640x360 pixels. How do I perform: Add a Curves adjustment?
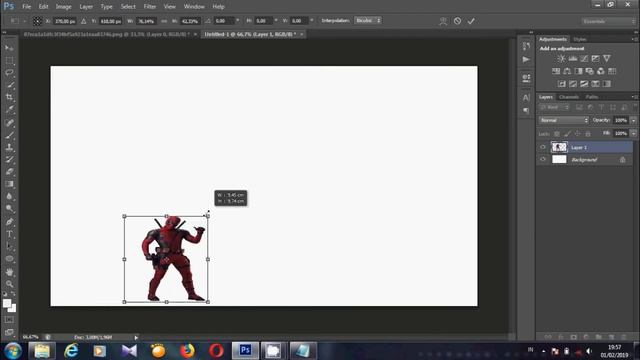584,59
